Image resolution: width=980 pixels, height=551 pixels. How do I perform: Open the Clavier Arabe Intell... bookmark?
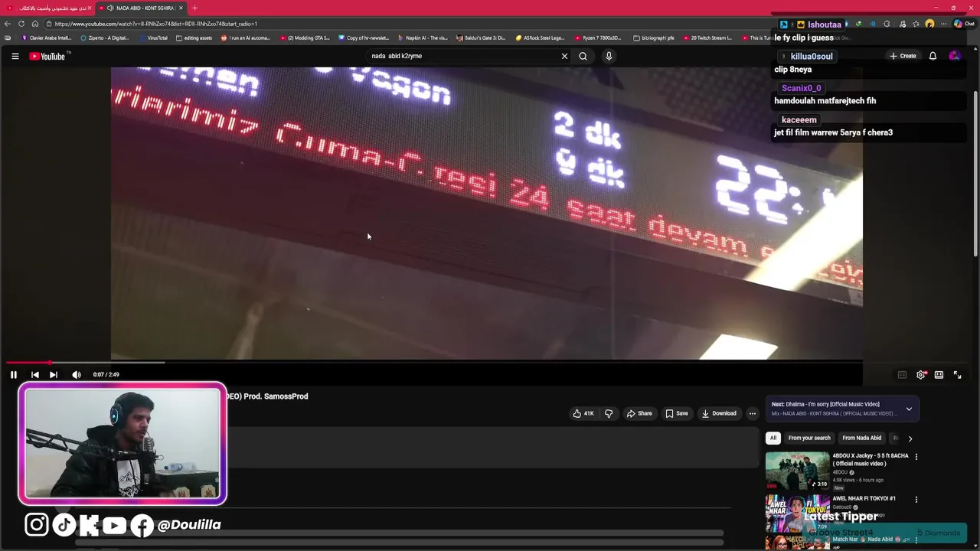[47, 37]
